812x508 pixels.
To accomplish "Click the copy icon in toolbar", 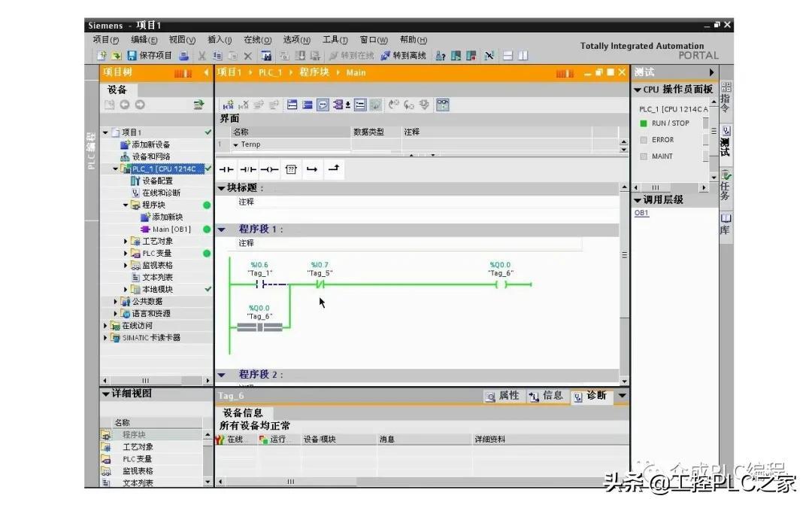I will [217, 56].
